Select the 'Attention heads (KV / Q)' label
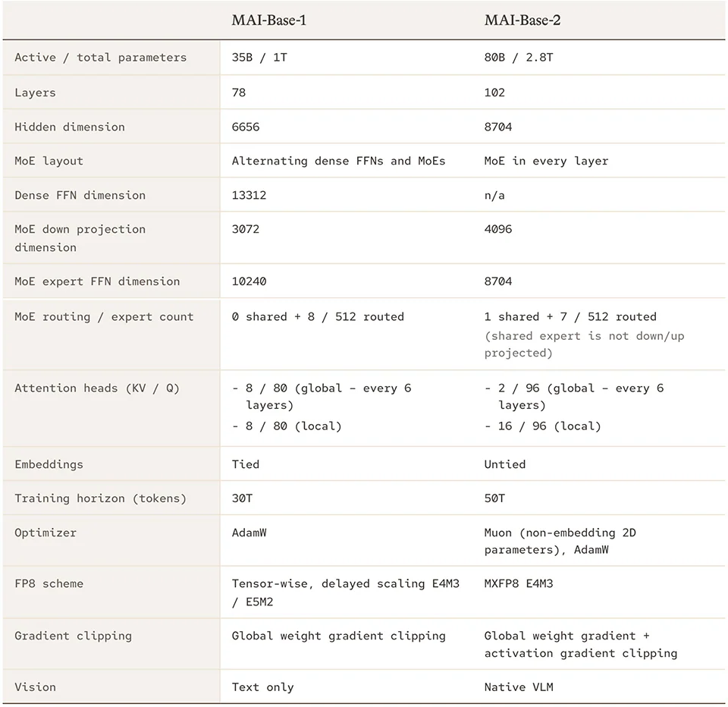 pos(97,388)
